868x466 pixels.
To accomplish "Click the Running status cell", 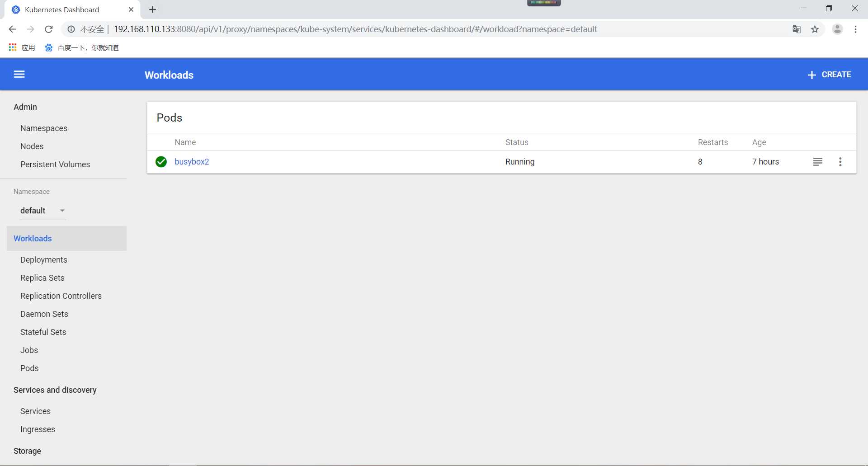I will click(x=520, y=162).
